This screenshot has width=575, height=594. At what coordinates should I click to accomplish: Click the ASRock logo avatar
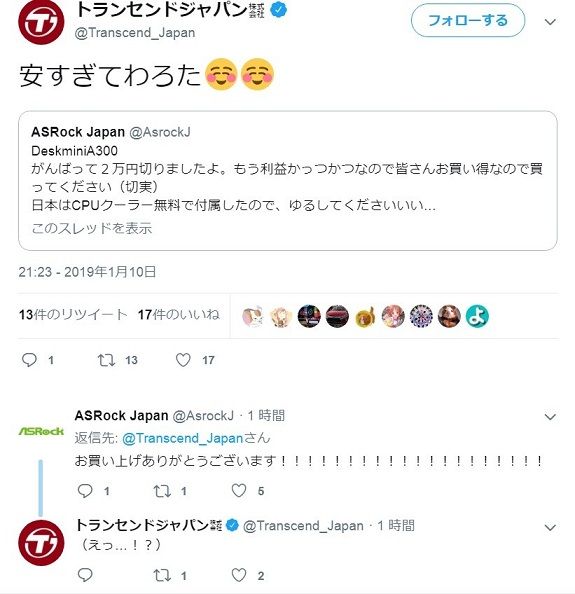pos(41,431)
